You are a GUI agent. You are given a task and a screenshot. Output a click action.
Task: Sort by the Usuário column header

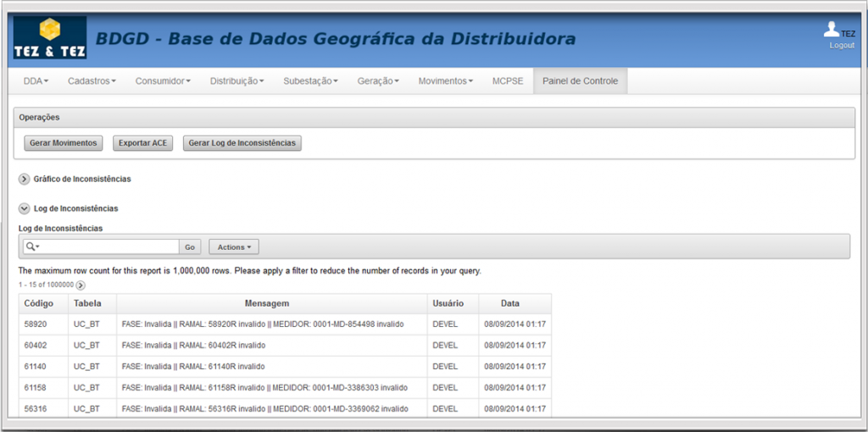448,304
